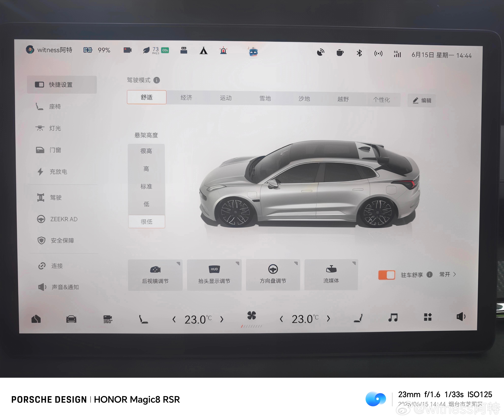Open the hotspot signal icon
The width and height of the screenshot is (504, 420).
(378, 53)
